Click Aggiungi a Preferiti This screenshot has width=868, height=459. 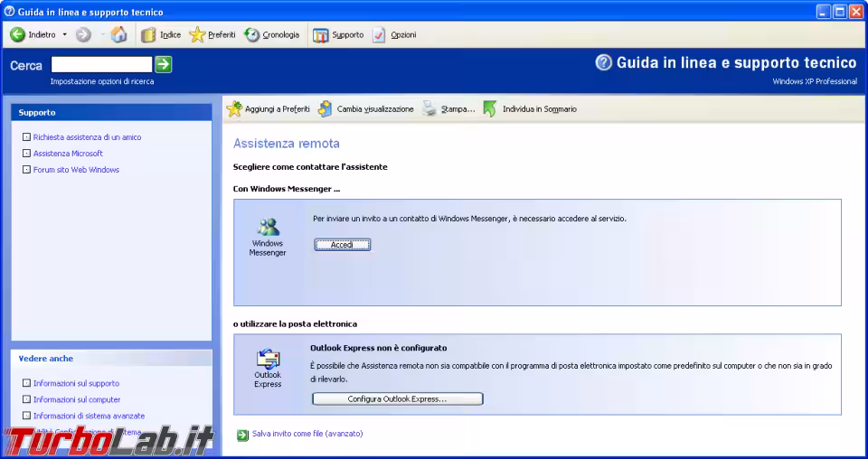tap(268, 109)
